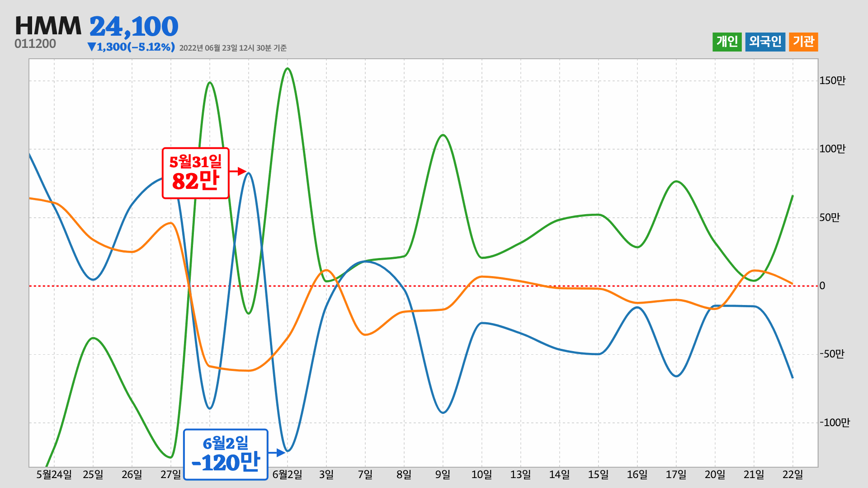Click the 24,100 current price figure
Screen dimensions: 868x488
(x=134, y=26)
